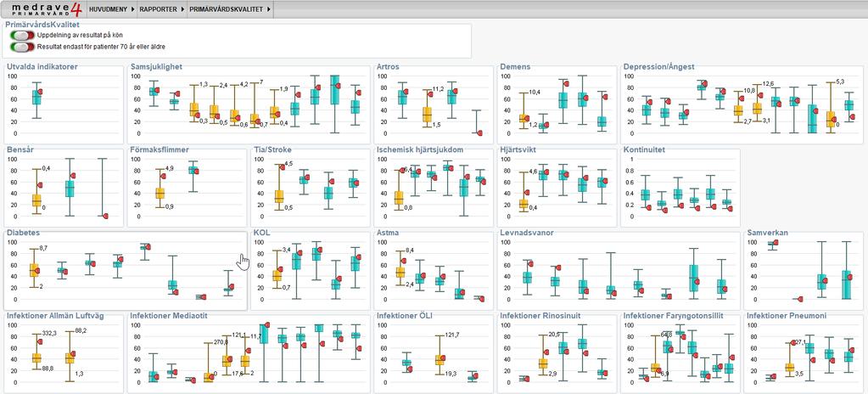Click the orange boxplot in Astma chart
The width and height of the screenshot is (868, 394).
(400, 272)
